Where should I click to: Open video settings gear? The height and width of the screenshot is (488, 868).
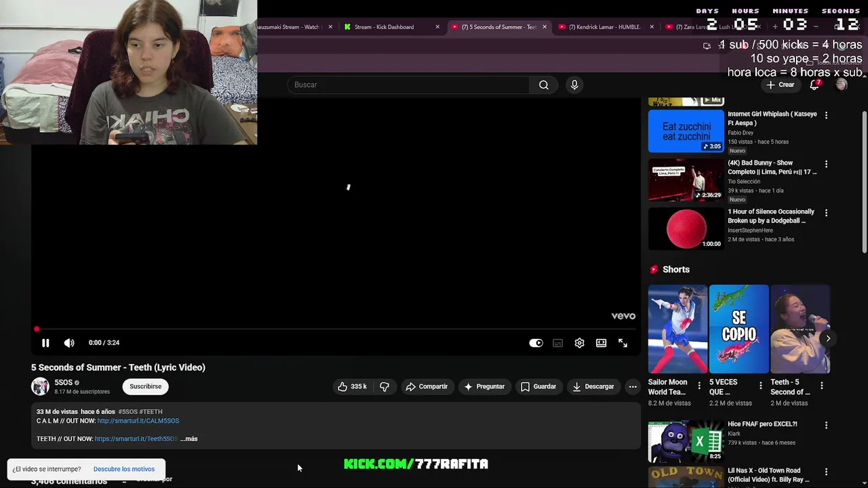point(579,343)
